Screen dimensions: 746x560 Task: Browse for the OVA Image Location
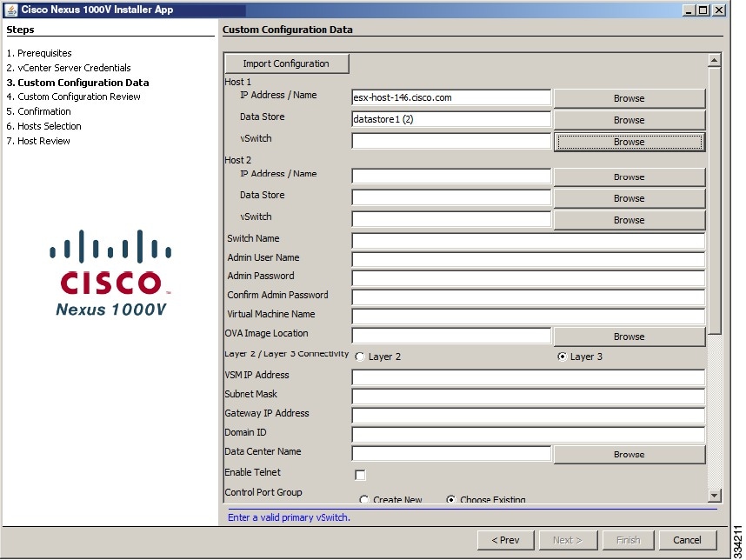point(629,337)
